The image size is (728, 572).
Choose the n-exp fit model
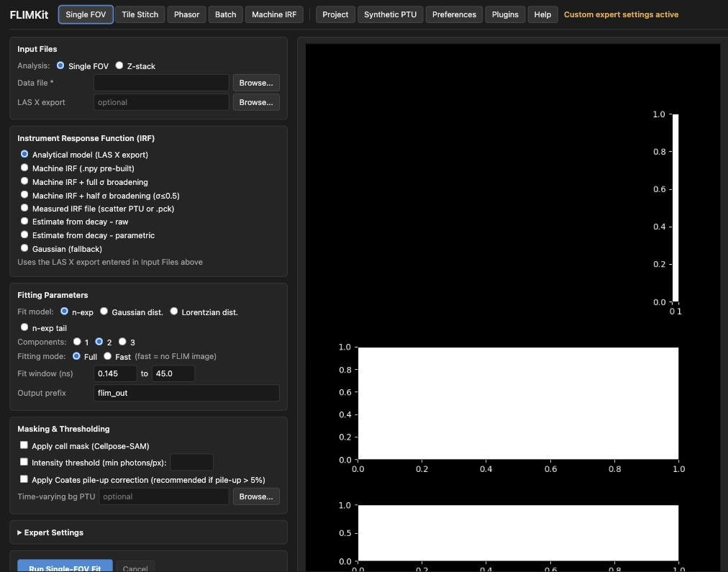(64, 312)
